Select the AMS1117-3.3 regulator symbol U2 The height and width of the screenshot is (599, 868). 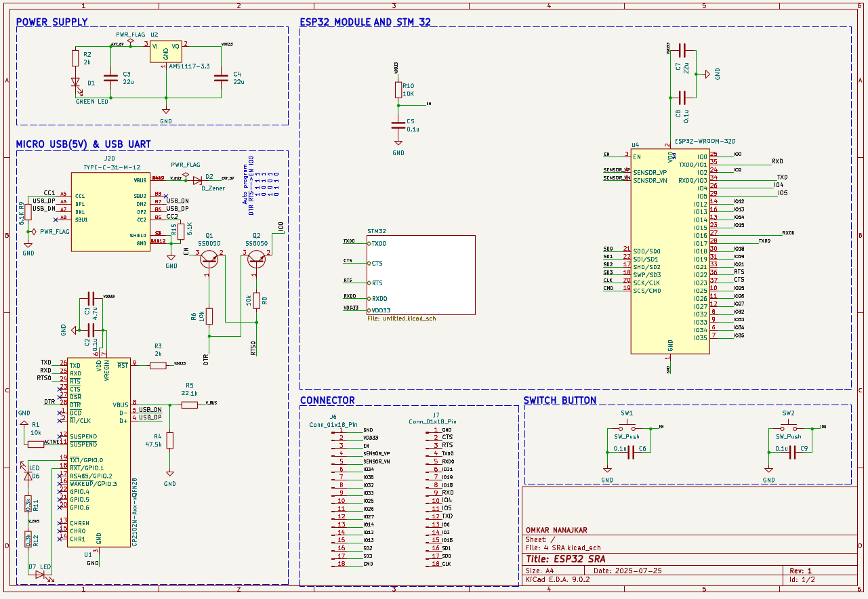(x=165, y=52)
